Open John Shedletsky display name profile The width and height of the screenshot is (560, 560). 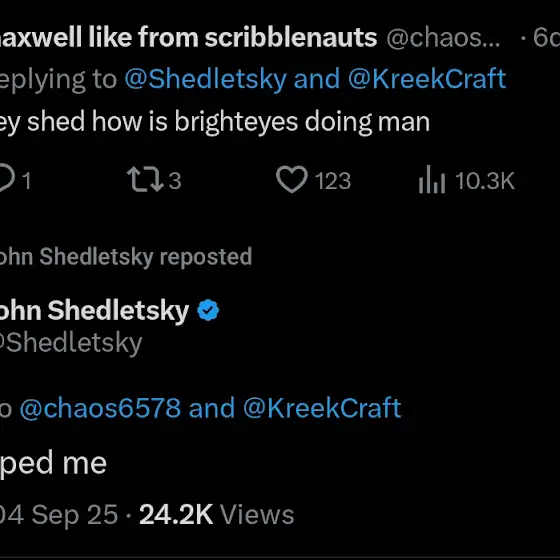point(94,310)
